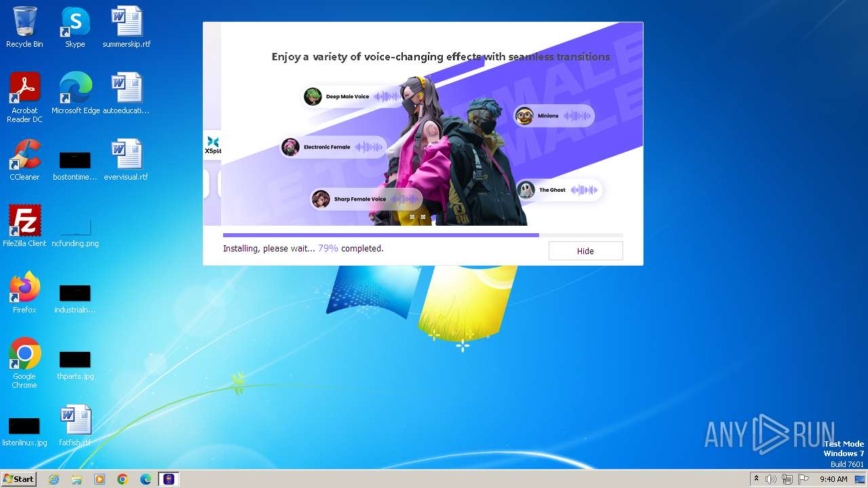This screenshot has height=488, width=868.
Task: Select the bostontime... desktop file
Action: point(75,166)
